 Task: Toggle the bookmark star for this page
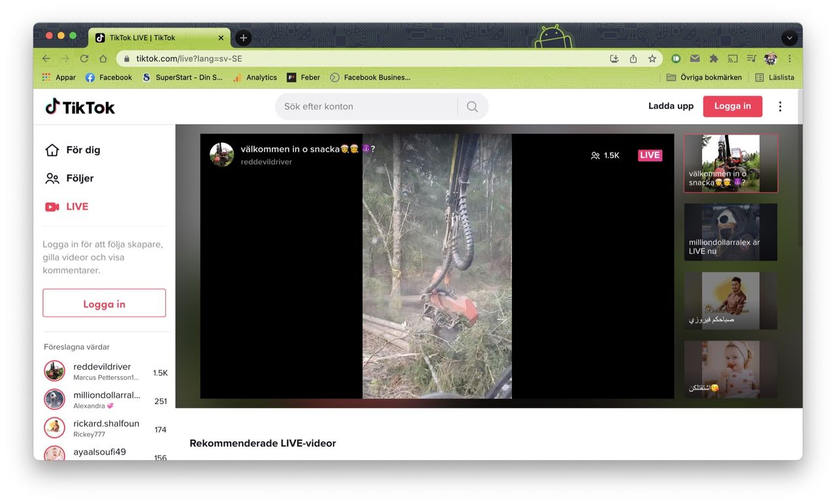(x=652, y=58)
